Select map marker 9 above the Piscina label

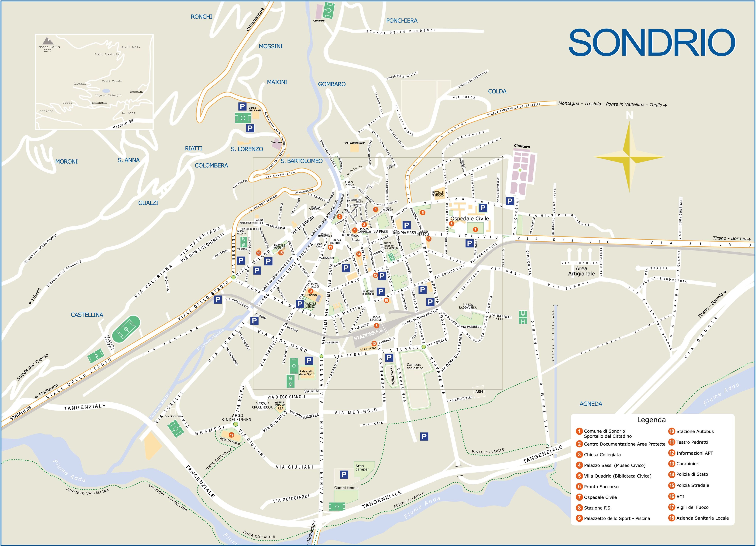[x=311, y=291]
